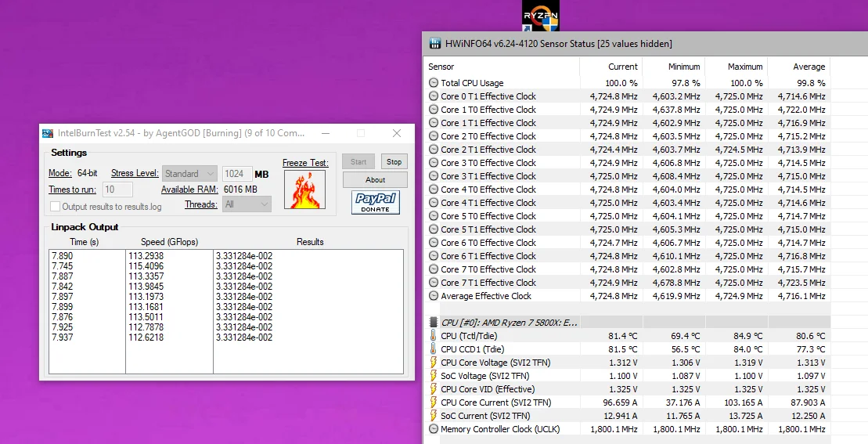Select the 112.6218 GFlops speed value
Viewport: 868px width, 444px height.
click(x=146, y=338)
